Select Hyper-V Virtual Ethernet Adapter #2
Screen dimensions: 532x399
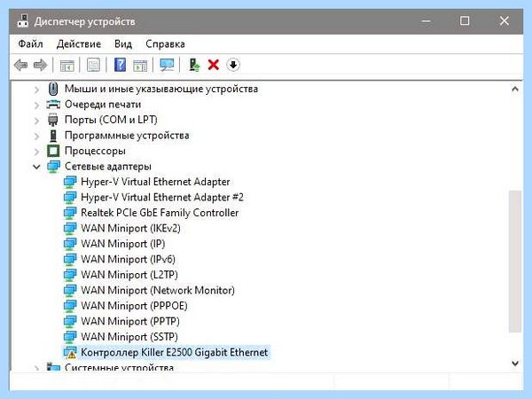(162, 197)
